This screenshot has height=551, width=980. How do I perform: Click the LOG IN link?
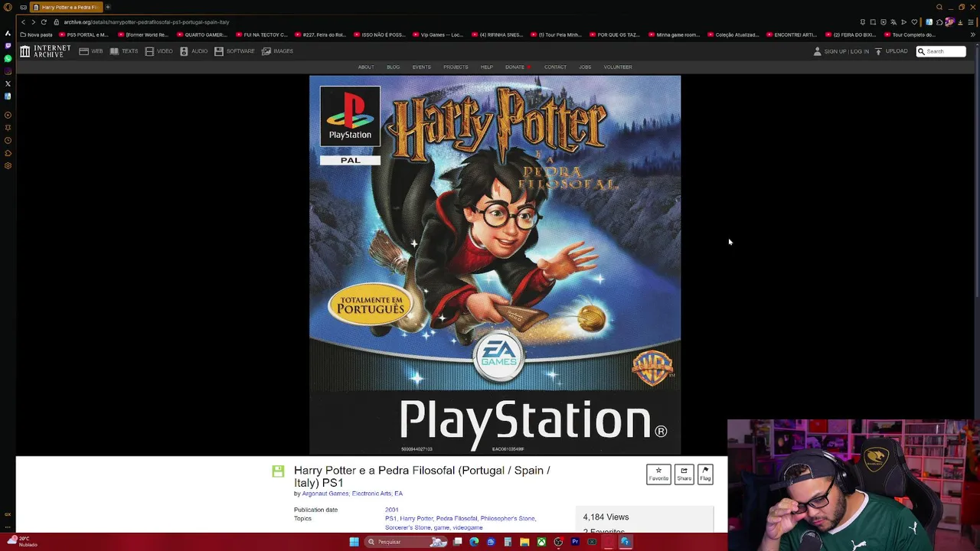click(859, 51)
